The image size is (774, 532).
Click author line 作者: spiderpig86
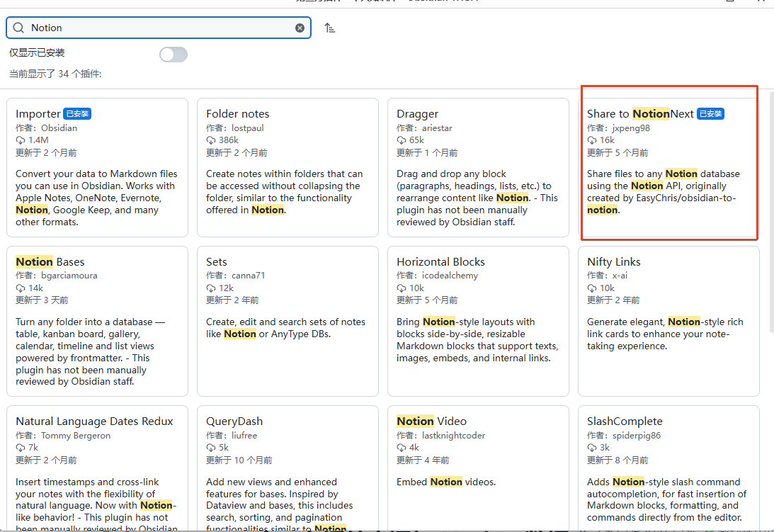tap(624, 436)
